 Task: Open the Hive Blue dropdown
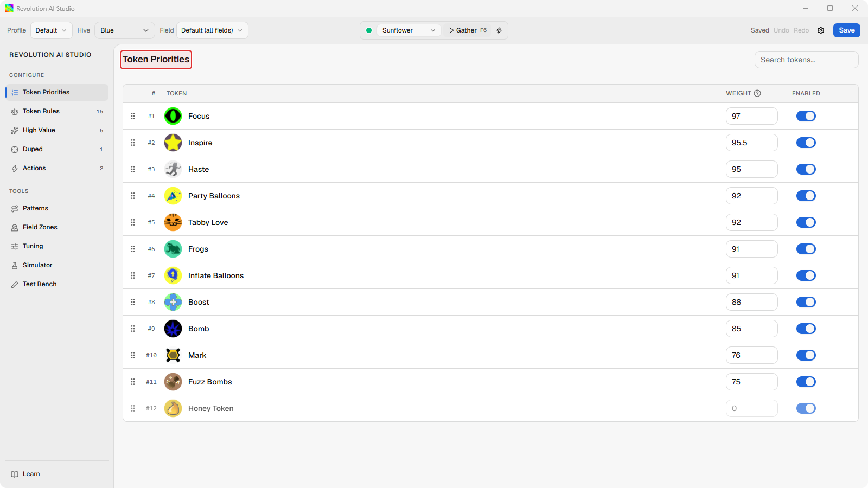tap(125, 30)
